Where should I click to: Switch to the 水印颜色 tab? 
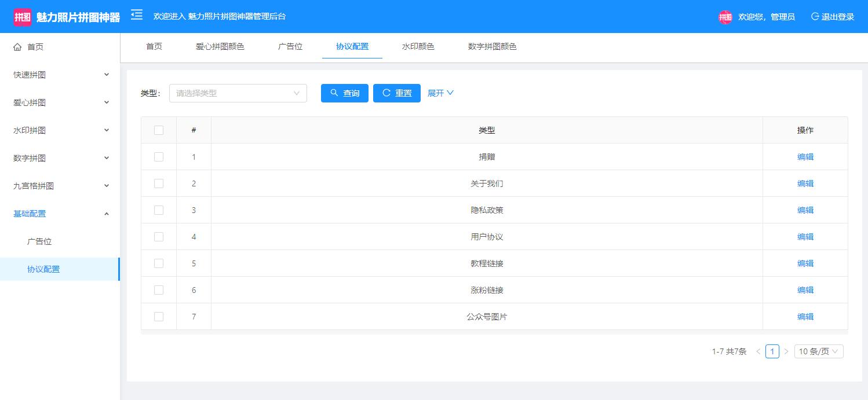click(x=418, y=46)
